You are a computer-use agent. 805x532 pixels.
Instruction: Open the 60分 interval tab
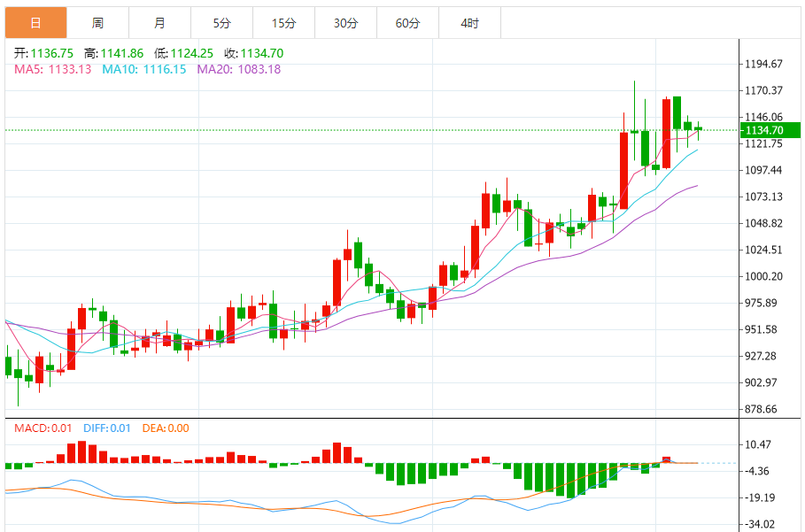[407, 23]
